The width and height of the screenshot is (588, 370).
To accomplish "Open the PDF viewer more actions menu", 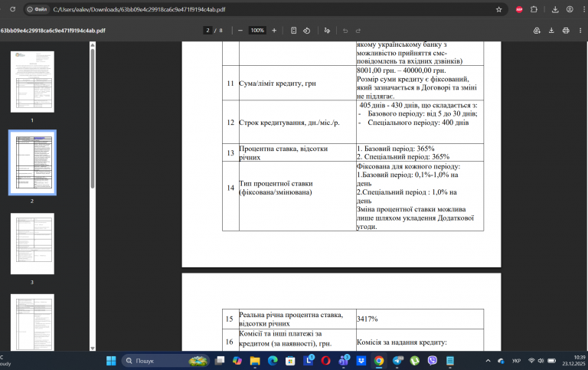I will pos(580,31).
